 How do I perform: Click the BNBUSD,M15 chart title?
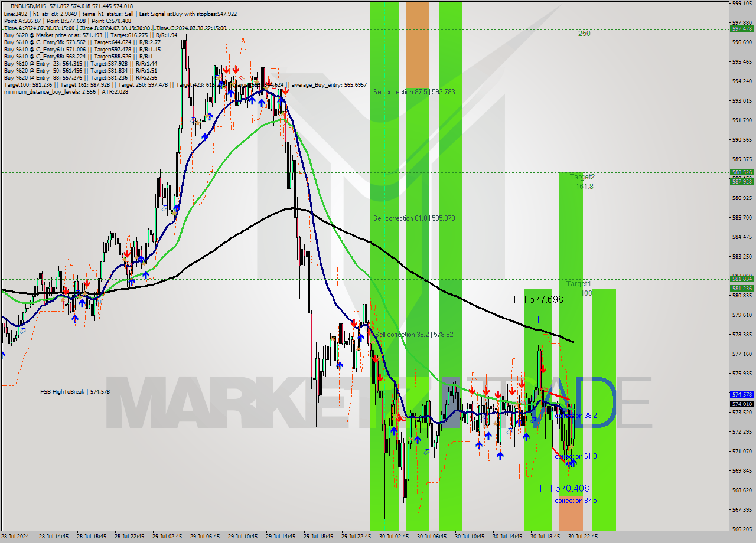(x=28, y=6)
